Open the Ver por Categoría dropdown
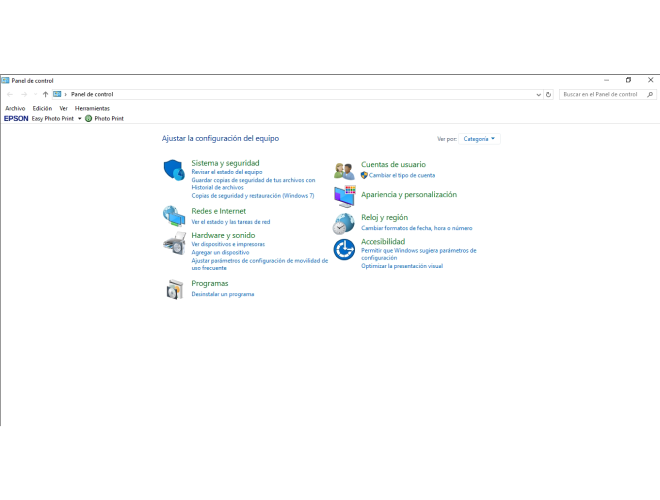Screen dimensions: 660x500 pyautogui.click(x=480, y=139)
